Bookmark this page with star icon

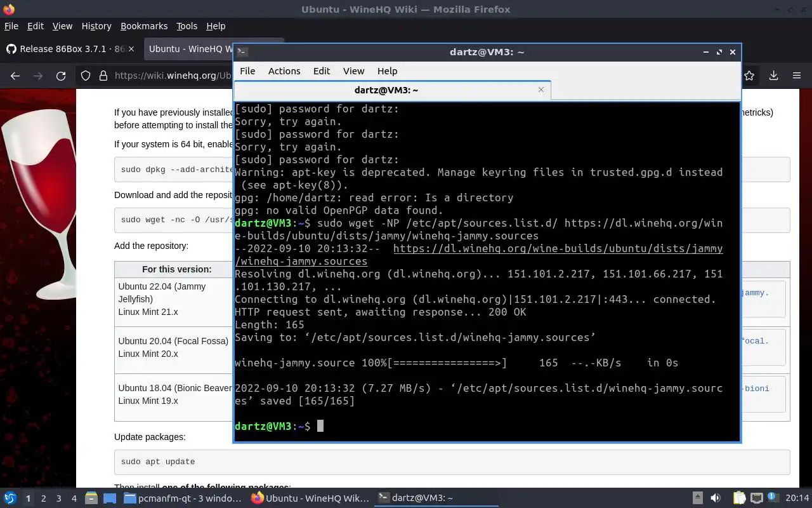point(749,76)
